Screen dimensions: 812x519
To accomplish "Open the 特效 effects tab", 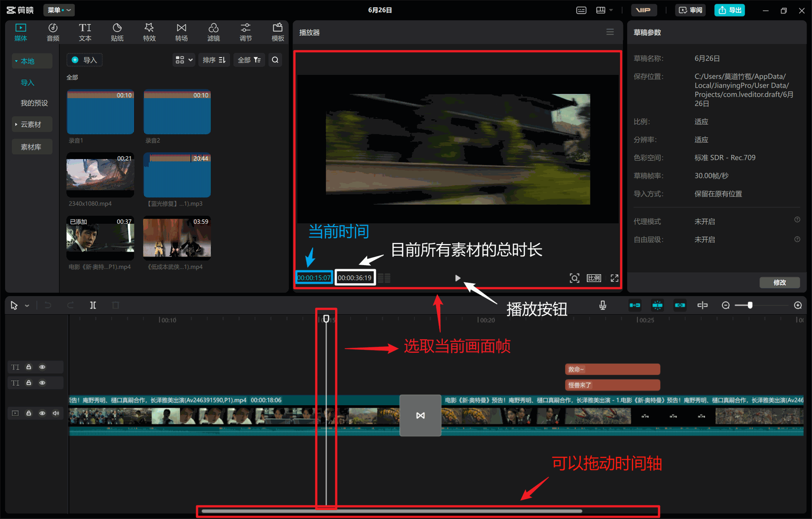I will (x=149, y=32).
